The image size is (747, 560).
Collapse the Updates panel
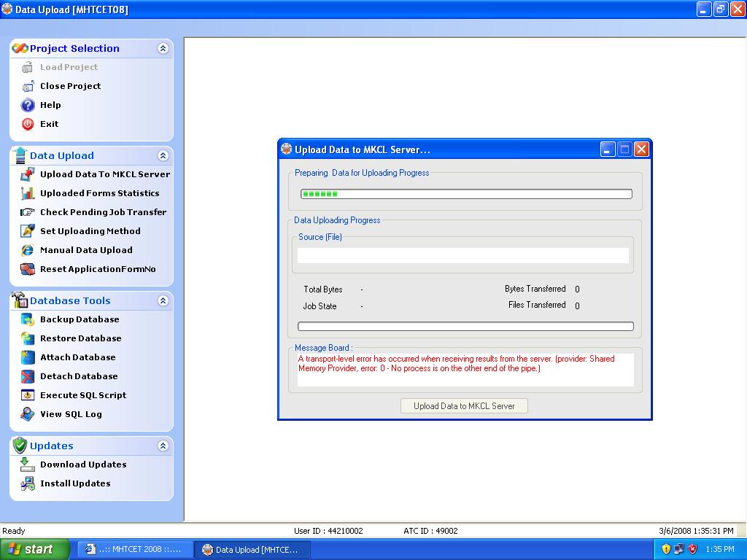163,446
